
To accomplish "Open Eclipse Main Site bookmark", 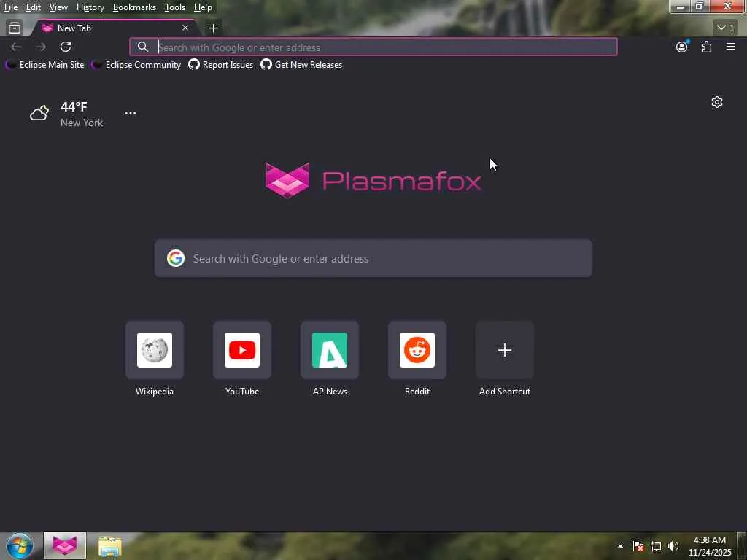I will pos(44,65).
